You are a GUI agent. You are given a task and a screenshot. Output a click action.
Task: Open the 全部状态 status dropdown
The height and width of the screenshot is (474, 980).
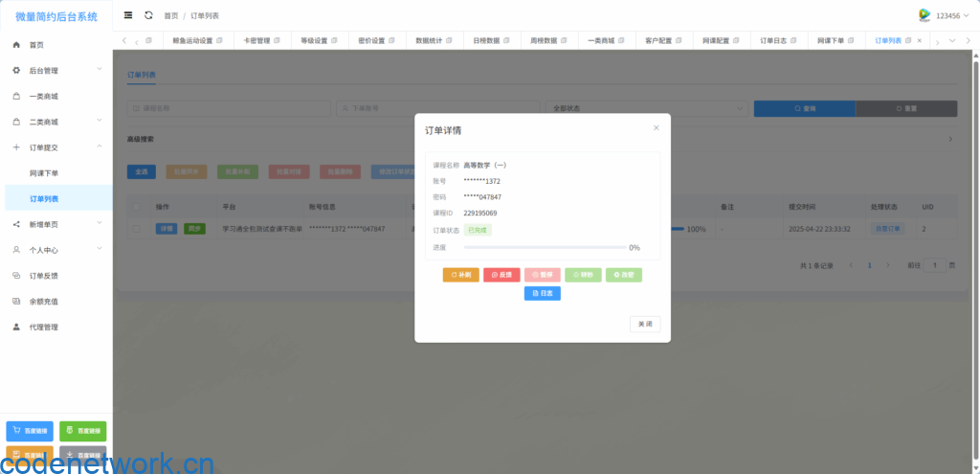[x=647, y=108]
